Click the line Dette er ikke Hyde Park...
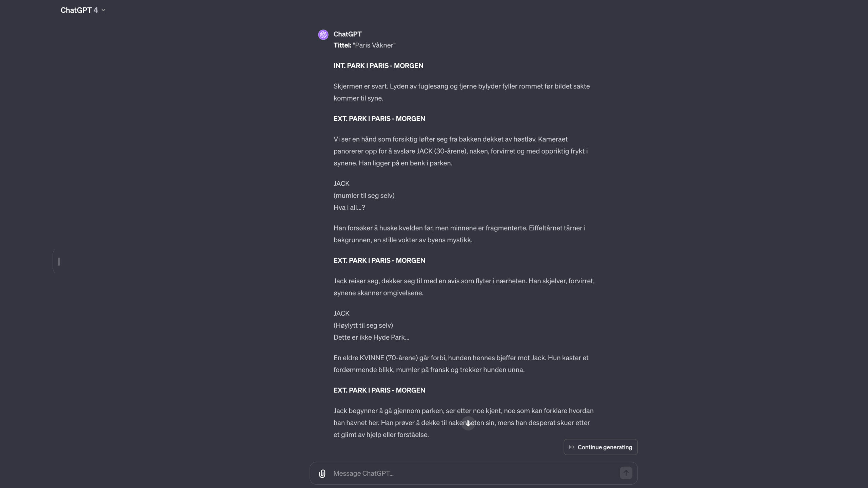 pos(371,337)
